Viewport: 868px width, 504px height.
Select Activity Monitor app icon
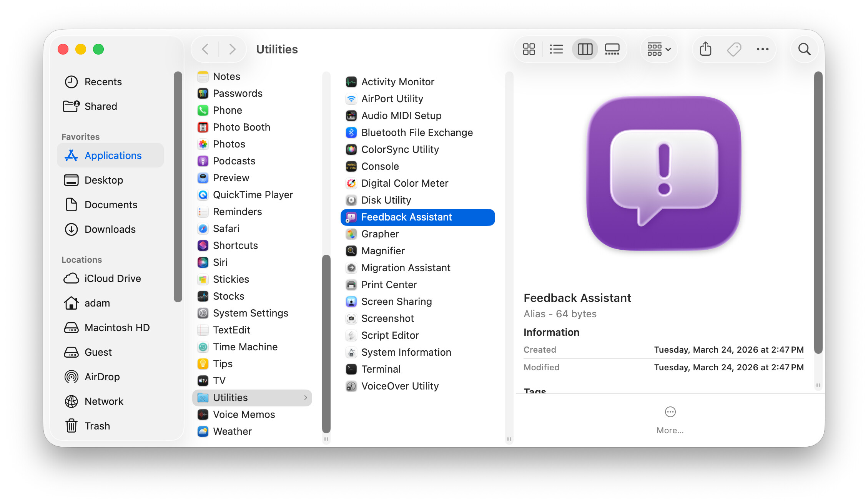[351, 82]
